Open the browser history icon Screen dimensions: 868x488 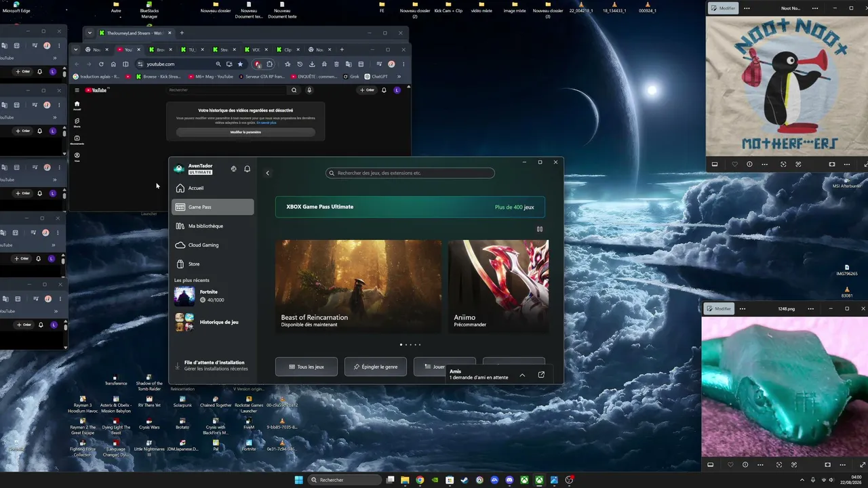coord(300,64)
